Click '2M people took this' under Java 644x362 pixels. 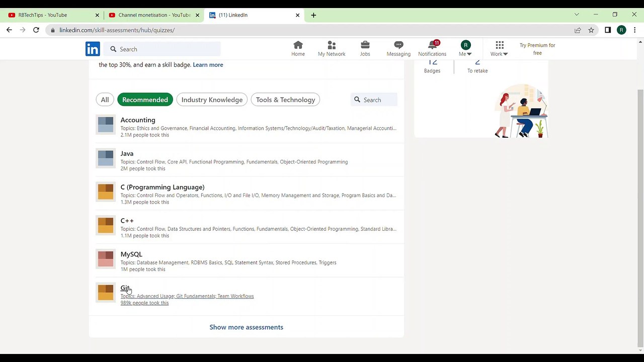143,168
